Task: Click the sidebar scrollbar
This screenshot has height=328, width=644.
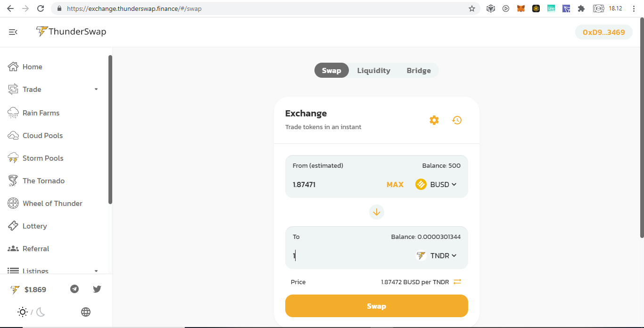Action: pyautogui.click(x=110, y=130)
